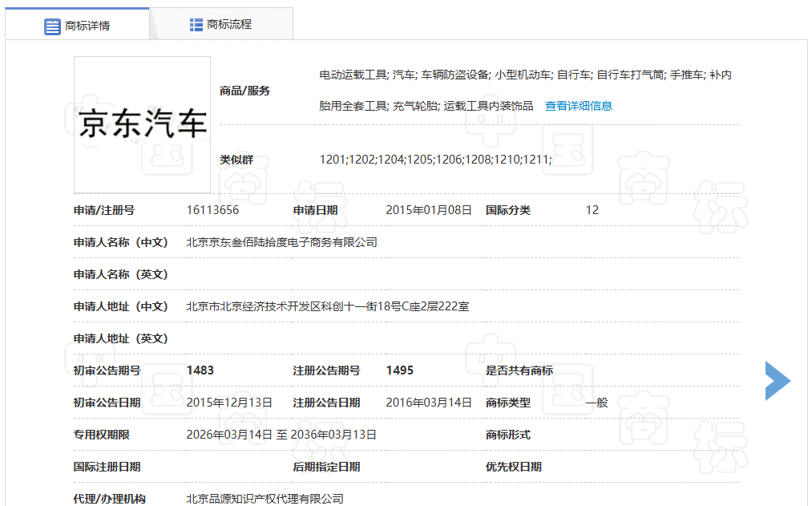Switch to the 商标流程 tab label

click(229, 25)
